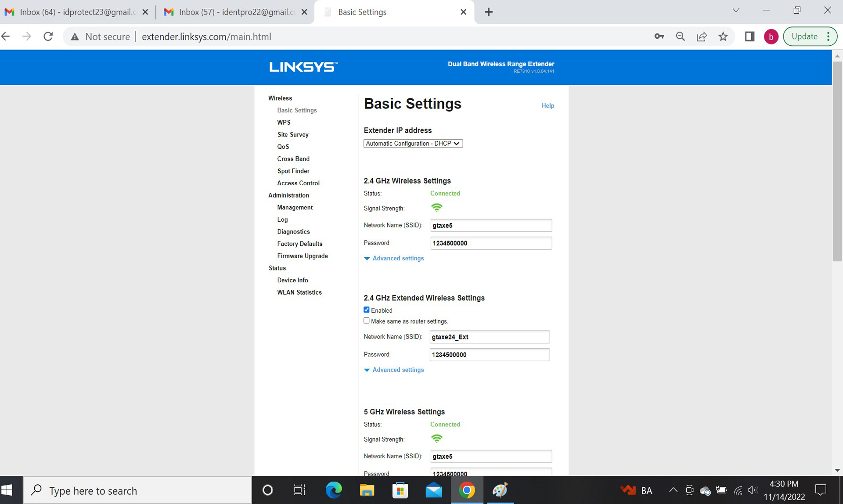Close the identpro22 Gmail tab
843x504 pixels.
tap(304, 12)
